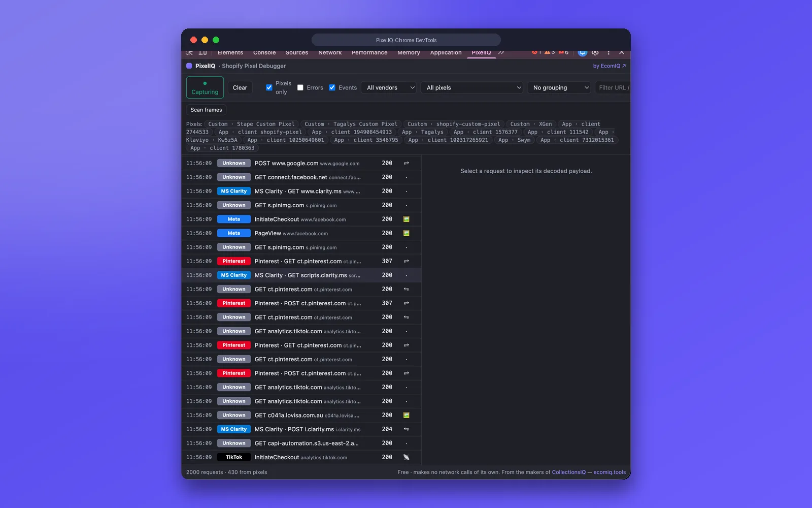The height and width of the screenshot is (508, 812).
Task: Click the TikTok vendor badge
Action: pyautogui.click(x=234, y=457)
